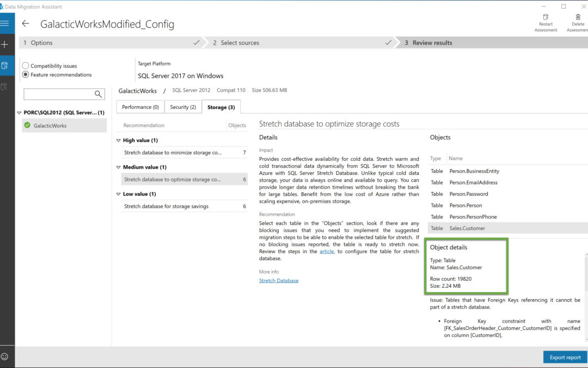Collapse the Low value group
The width and height of the screenshot is (588, 368).
119,194
